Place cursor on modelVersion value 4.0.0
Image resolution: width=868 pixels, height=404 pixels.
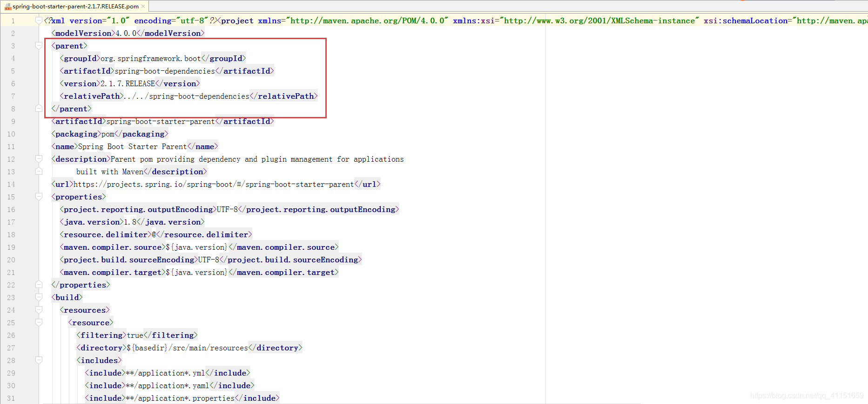pyautogui.click(x=126, y=33)
